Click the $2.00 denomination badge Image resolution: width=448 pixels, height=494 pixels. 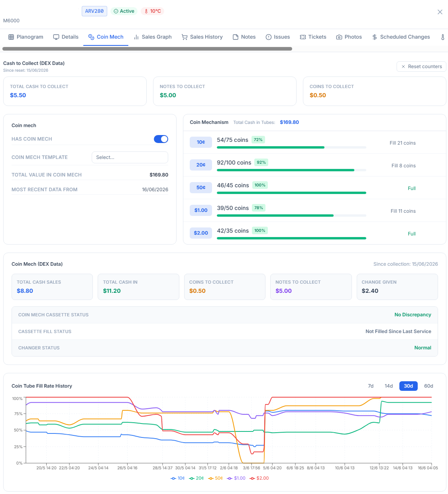[201, 233]
